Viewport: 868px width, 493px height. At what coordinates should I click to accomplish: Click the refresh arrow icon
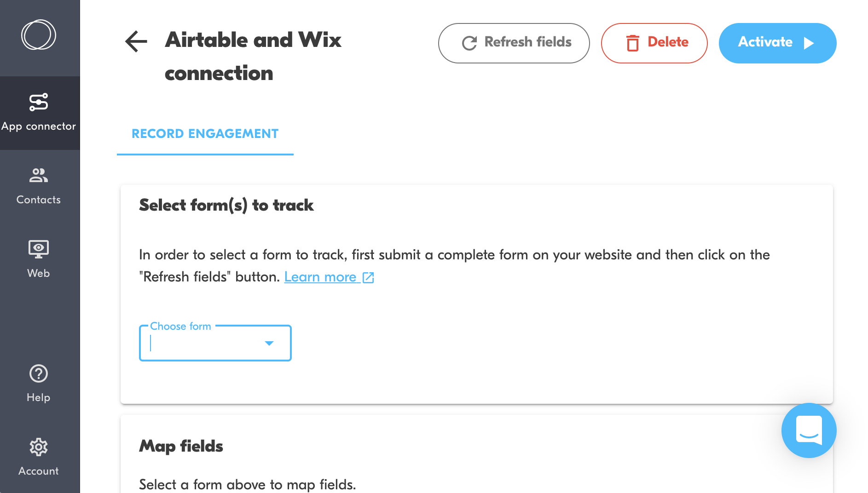[x=469, y=43]
